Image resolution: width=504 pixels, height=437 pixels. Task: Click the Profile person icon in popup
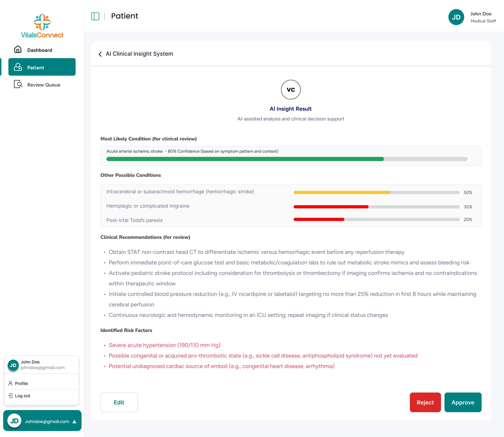[10, 383]
